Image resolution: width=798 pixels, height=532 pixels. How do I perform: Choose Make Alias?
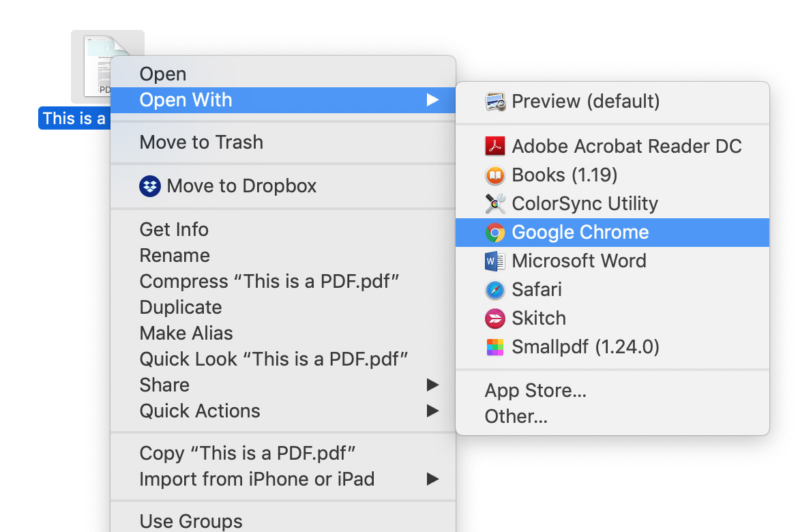(283, 334)
